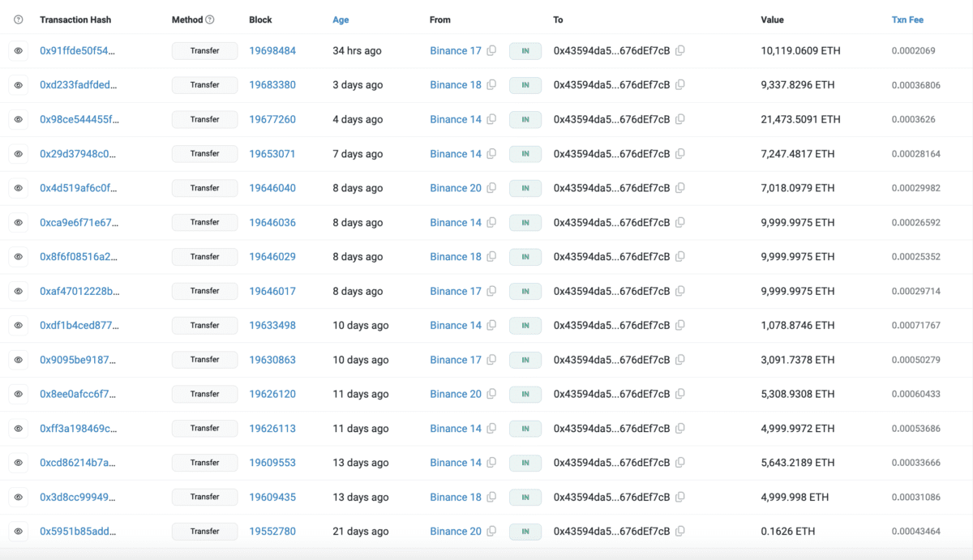This screenshot has height=560, width=973.
Task: Copy the Binance 14 address in block 19653071 row
Action: point(491,154)
